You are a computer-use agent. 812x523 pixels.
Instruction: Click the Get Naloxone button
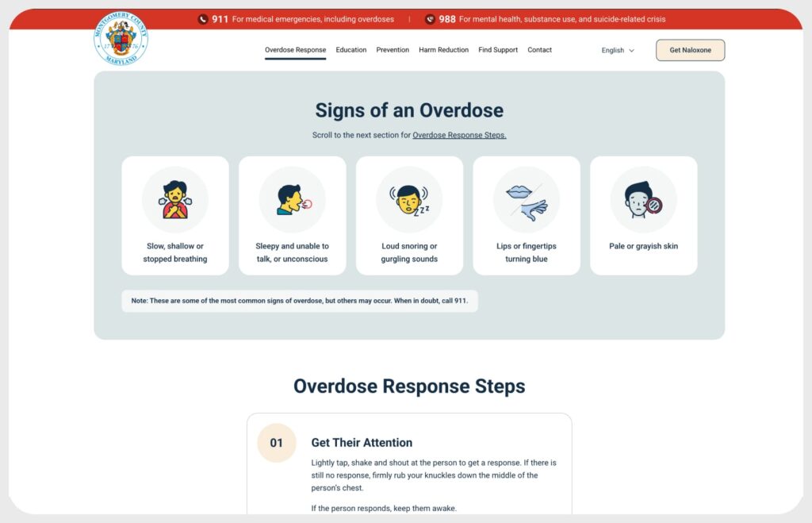point(690,49)
